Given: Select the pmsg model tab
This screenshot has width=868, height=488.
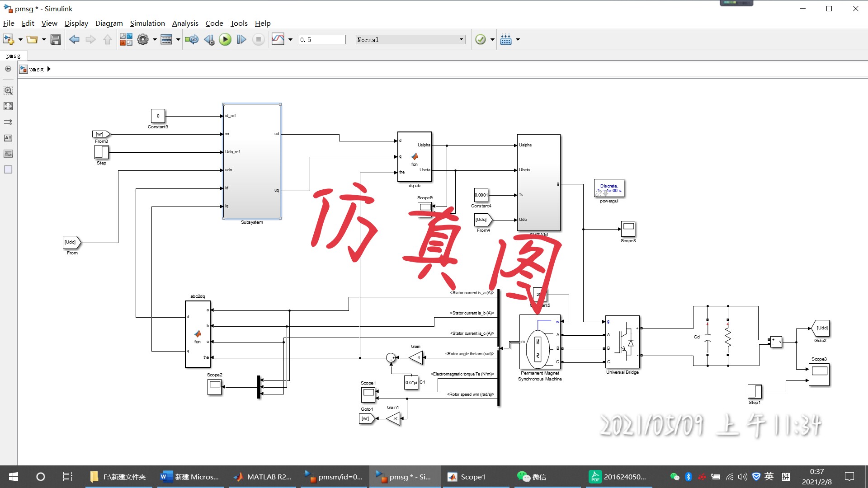Looking at the screenshot, I should (14, 56).
